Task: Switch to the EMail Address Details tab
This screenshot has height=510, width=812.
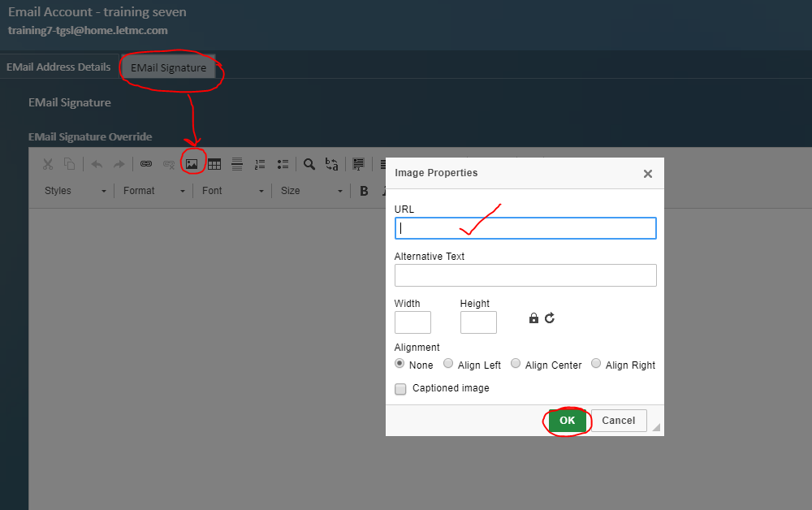Action: (58, 67)
